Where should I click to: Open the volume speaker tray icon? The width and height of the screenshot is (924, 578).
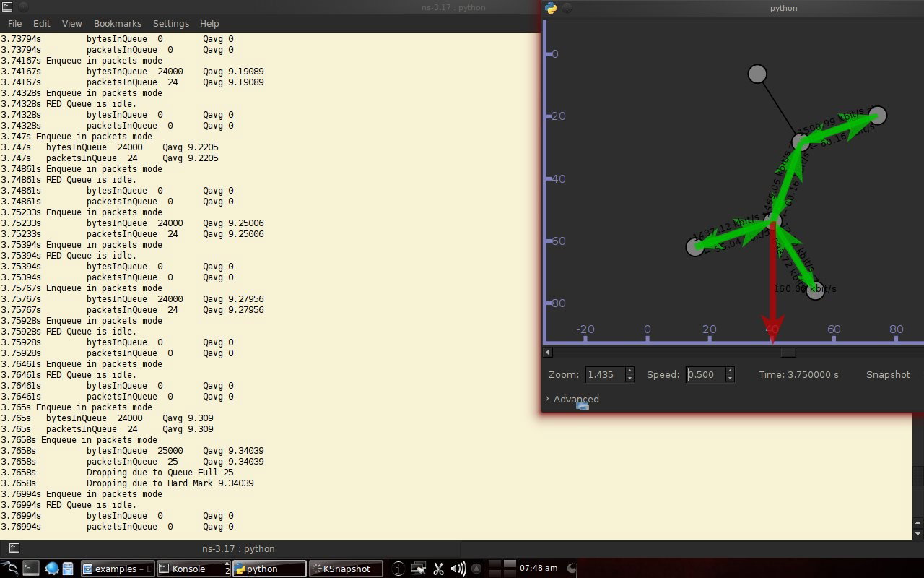tap(458, 569)
